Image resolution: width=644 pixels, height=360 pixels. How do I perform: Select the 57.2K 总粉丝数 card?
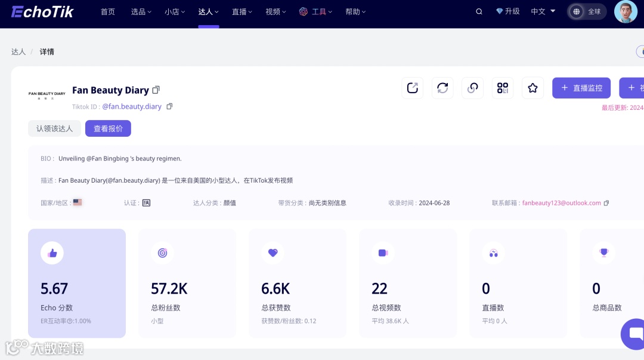pos(187,283)
